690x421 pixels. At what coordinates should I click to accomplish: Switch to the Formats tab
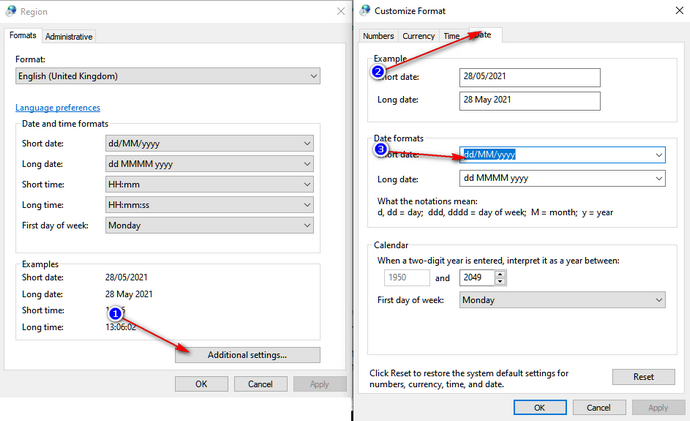point(23,35)
